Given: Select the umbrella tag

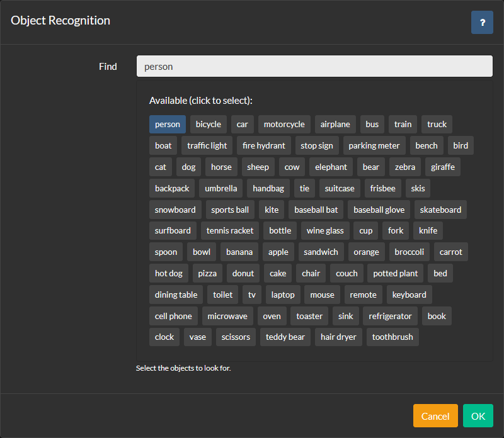Looking at the screenshot, I should coord(221,189).
